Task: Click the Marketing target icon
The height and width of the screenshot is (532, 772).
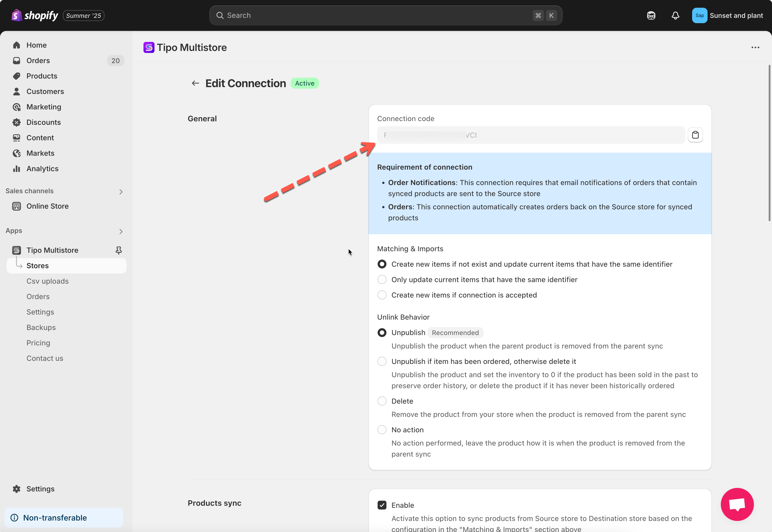Action: (x=16, y=107)
